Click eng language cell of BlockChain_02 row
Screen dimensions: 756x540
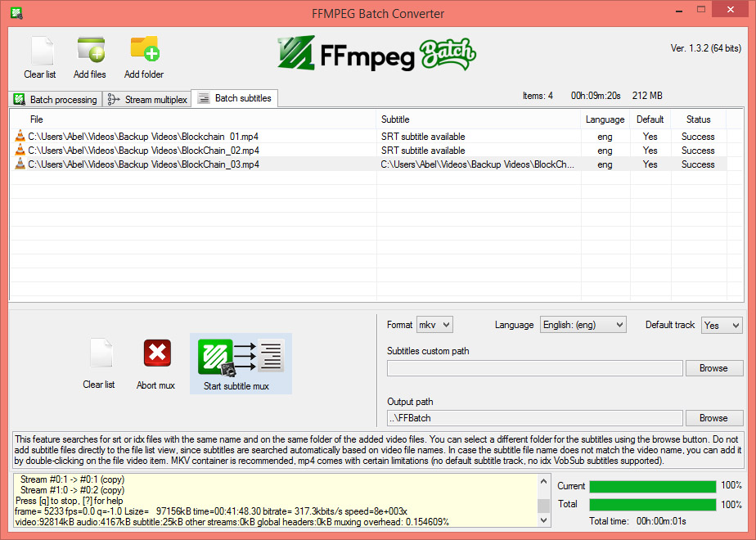605,151
